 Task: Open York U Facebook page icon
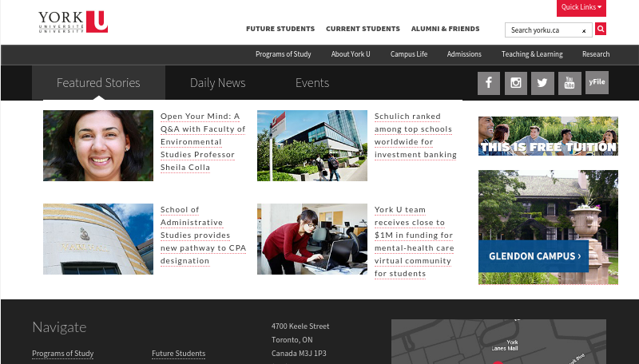pos(489,83)
